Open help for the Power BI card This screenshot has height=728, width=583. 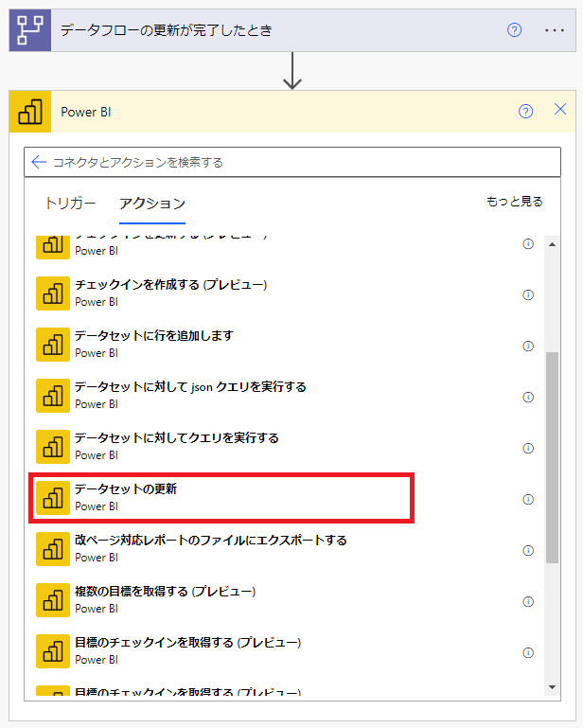click(525, 112)
